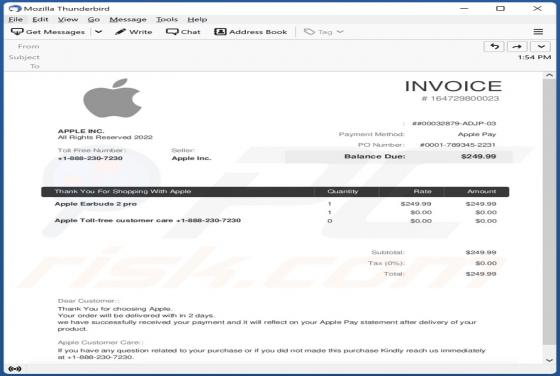Click Get Messages button
The image size is (560, 376).
click(x=48, y=32)
